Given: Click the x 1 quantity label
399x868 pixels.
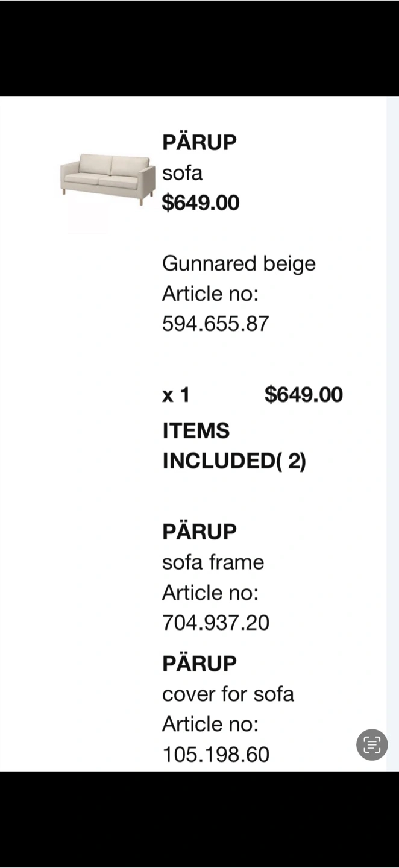Looking at the screenshot, I should (x=175, y=395).
